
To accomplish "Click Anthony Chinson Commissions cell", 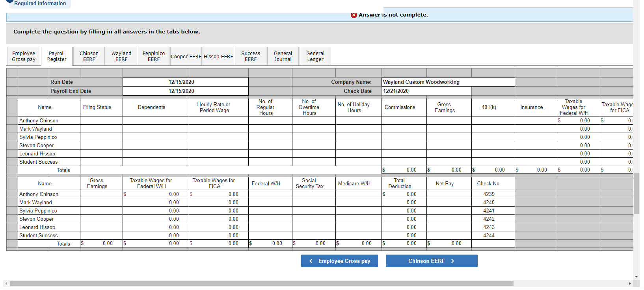I will [404, 120].
